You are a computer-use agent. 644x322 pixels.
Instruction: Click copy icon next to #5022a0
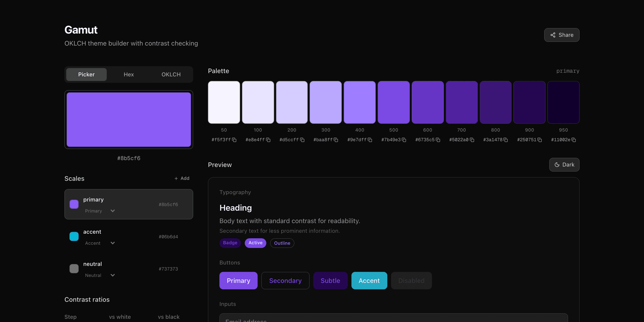[x=472, y=140]
